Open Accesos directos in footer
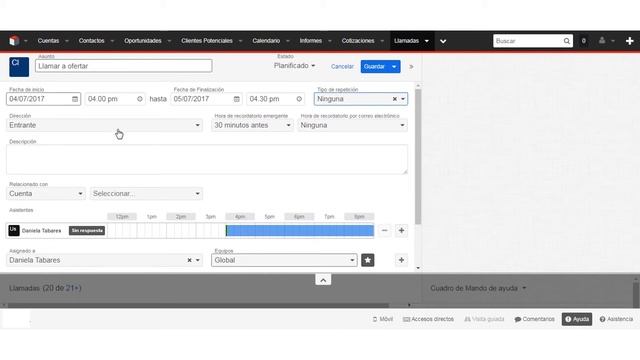The image size is (640, 360). (x=429, y=319)
